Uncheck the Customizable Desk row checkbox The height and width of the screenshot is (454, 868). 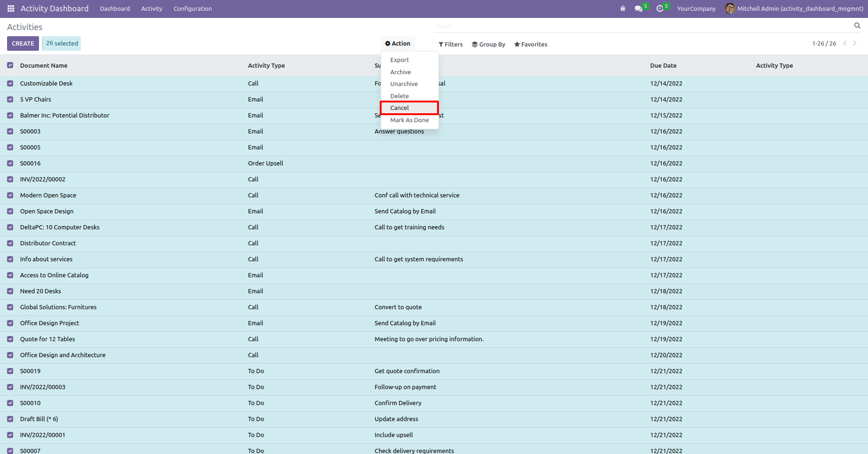10,83
